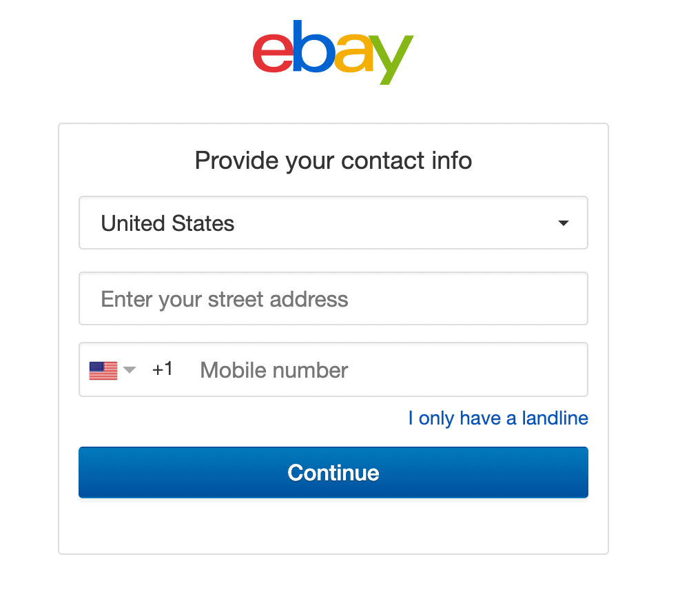Click Mobile number placeholder text
Screen dimensions: 700x601
click(274, 370)
